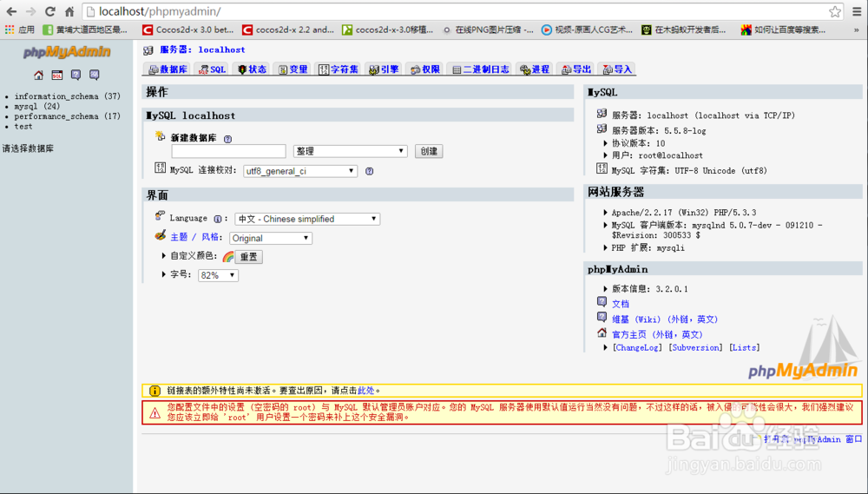Open the 变量 variables tab
Screen dimensions: 868x494
(293, 69)
